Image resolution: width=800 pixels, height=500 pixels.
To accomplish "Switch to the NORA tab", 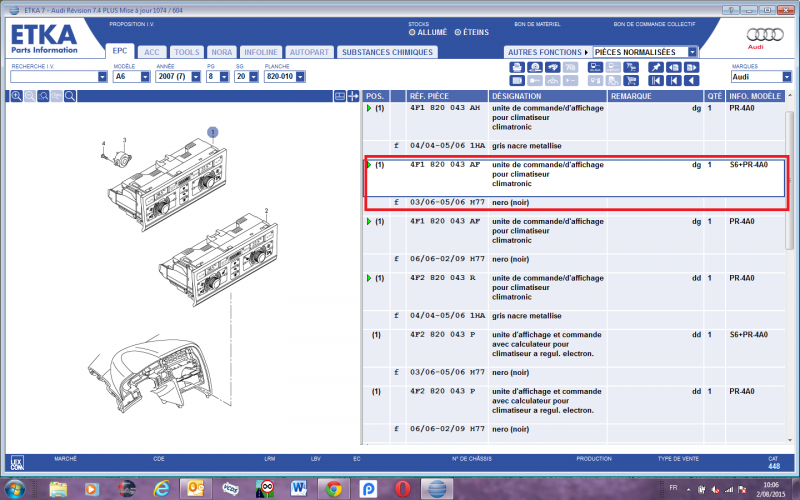I will click(221, 52).
